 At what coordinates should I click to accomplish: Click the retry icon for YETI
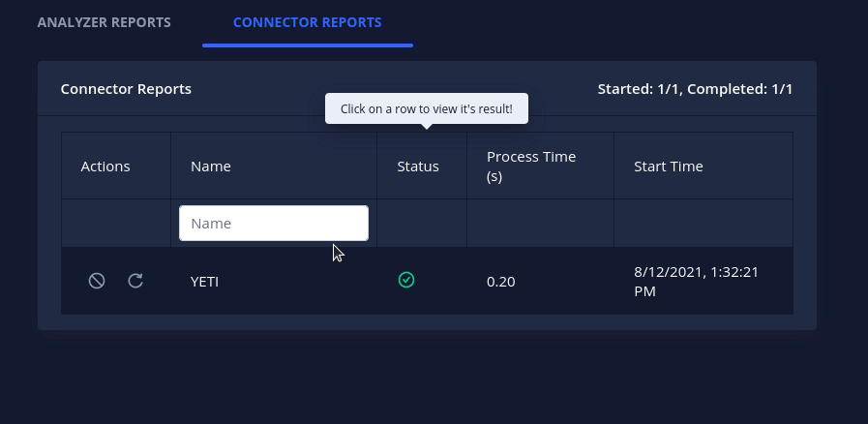pyautogui.click(x=135, y=281)
